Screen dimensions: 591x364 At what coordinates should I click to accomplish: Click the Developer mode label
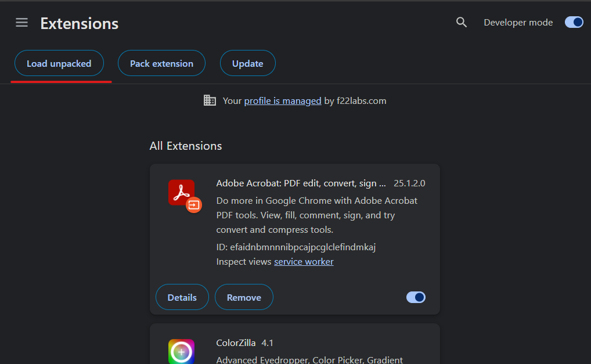click(518, 23)
